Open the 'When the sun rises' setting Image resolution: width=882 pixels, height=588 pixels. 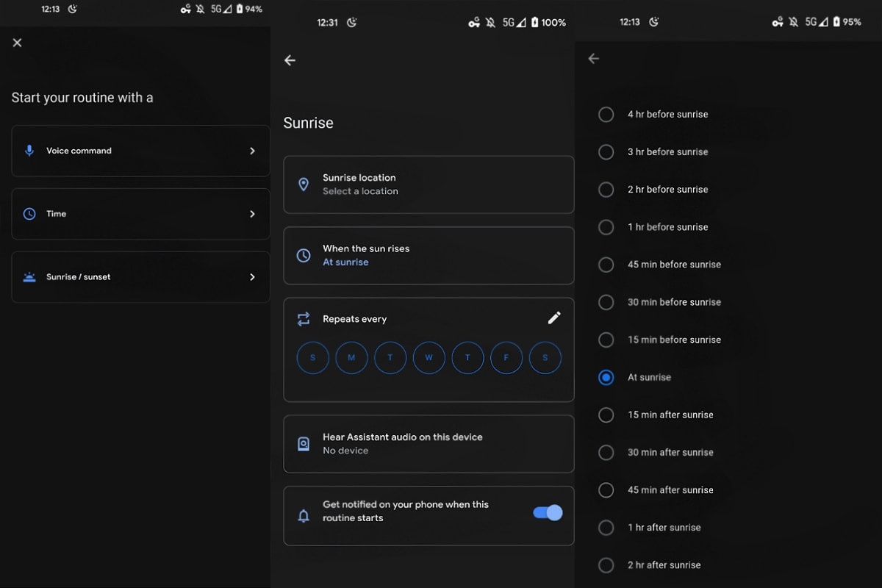click(429, 255)
